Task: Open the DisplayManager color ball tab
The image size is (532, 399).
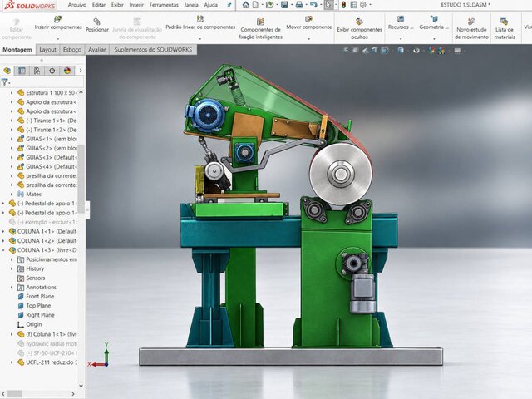Action: click(67, 71)
